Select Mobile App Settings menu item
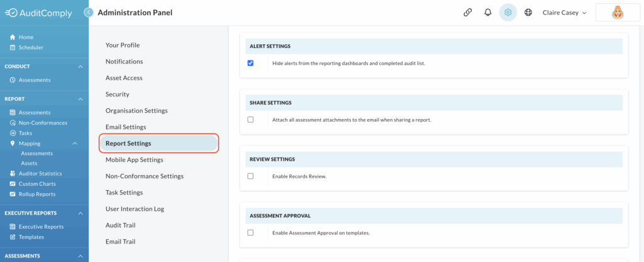644x262 pixels. pyautogui.click(x=135, y=159)
